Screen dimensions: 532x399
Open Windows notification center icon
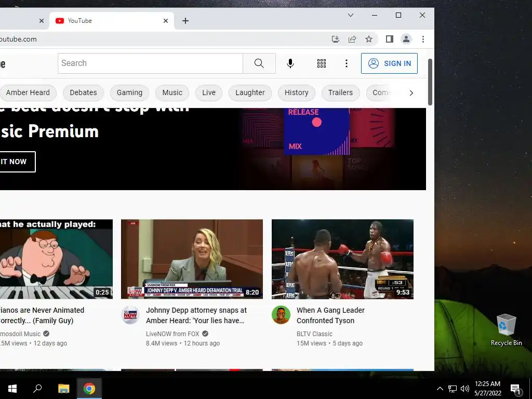[x=515, y=389]
